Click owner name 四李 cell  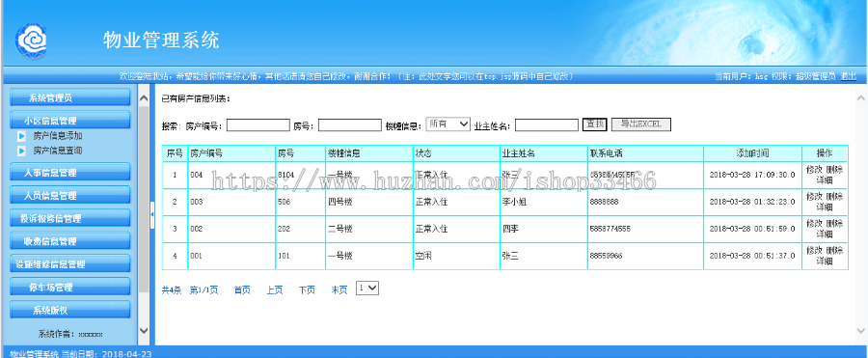(x=544, y=229)
